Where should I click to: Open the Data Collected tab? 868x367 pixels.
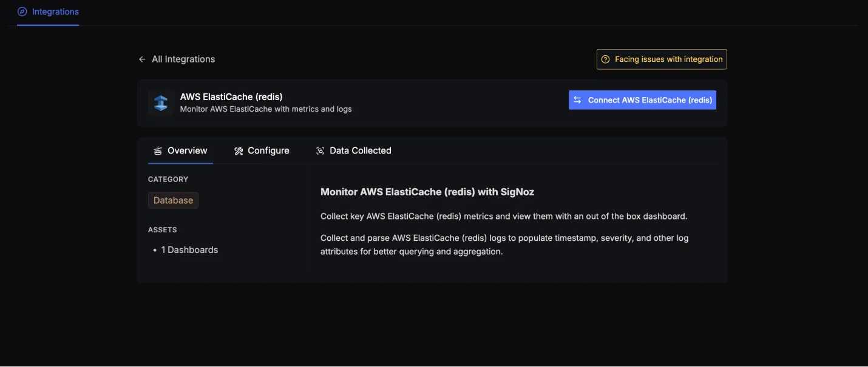click(x=353, y=150)
